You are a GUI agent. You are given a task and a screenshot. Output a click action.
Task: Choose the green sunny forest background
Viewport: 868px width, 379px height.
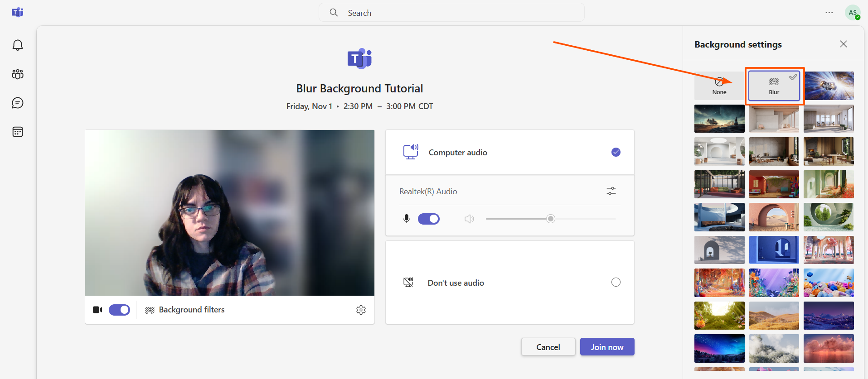click(719, 316)
